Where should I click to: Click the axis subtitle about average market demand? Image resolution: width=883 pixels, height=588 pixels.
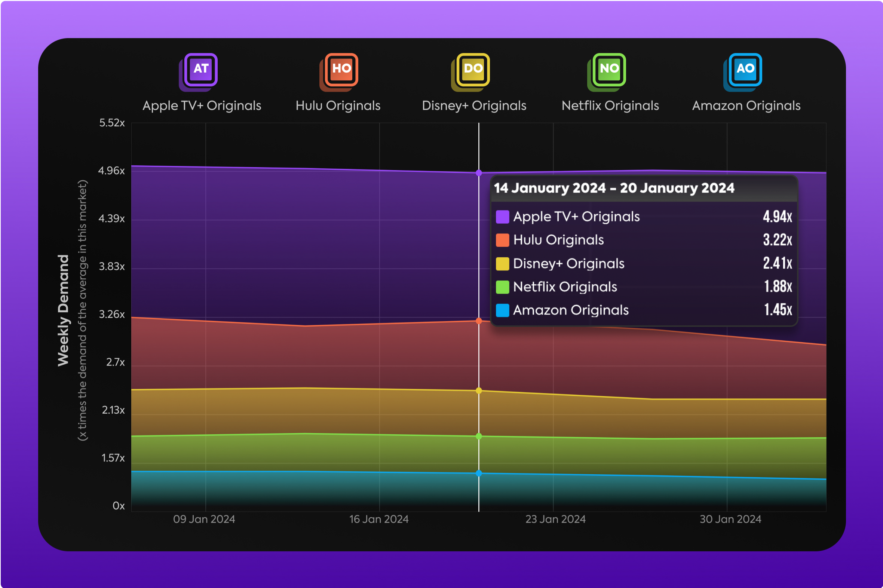tap(82, 310)
